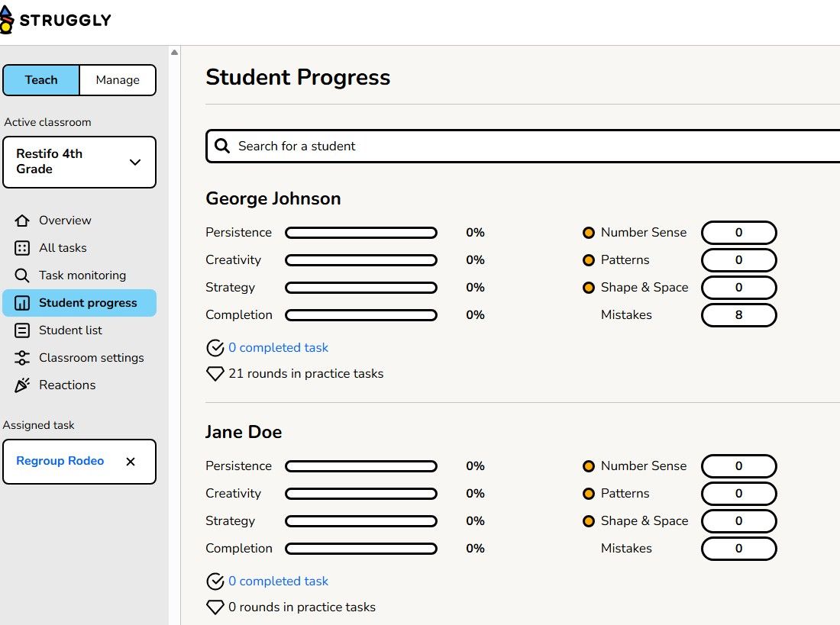Select the Teach tab
The width and height of the screenshot is (840, 625).
[x=40, y=79]
